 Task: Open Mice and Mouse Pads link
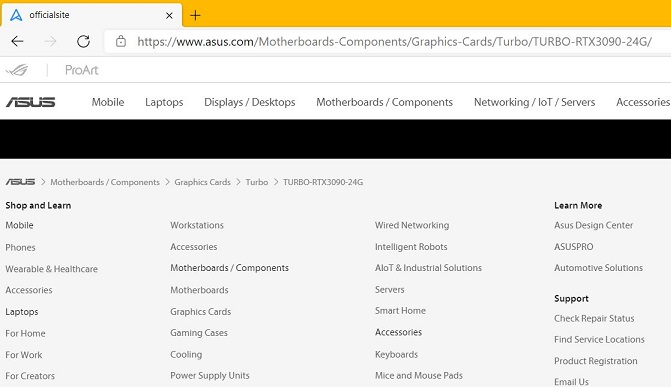click(x=419, y=375)
